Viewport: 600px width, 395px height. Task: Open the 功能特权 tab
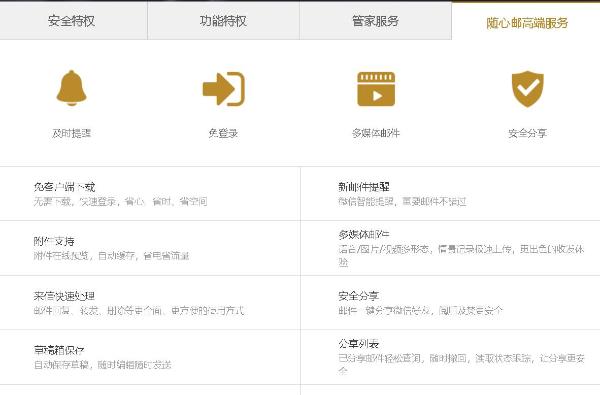coord(223,21)
